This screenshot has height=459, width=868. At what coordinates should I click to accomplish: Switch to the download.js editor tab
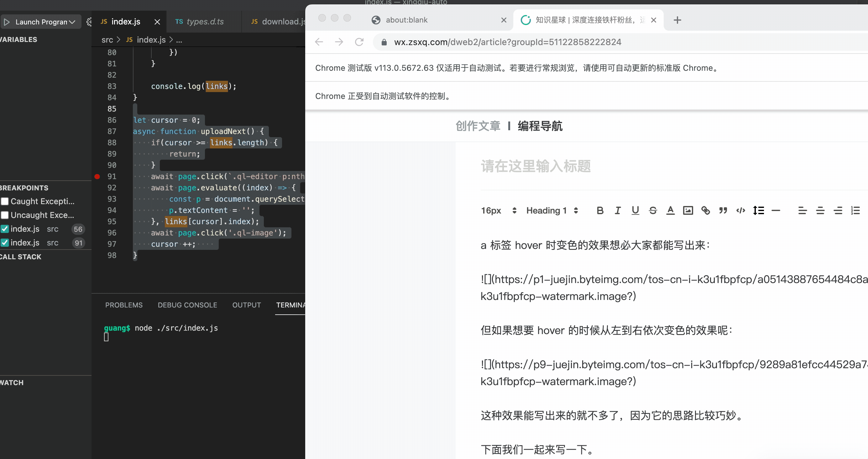click(x=278, y=22)
